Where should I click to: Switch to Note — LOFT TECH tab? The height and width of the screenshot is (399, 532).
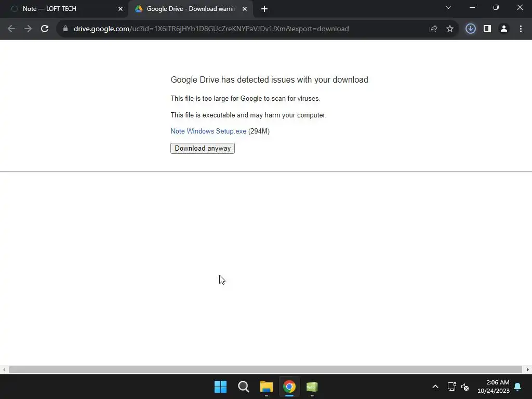pos(64,9)
